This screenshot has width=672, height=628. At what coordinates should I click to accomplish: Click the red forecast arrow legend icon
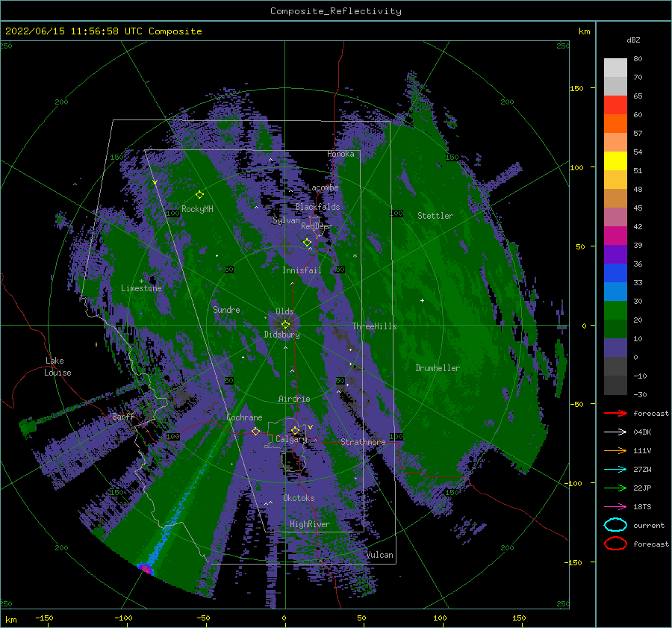(x=615, y=413)
